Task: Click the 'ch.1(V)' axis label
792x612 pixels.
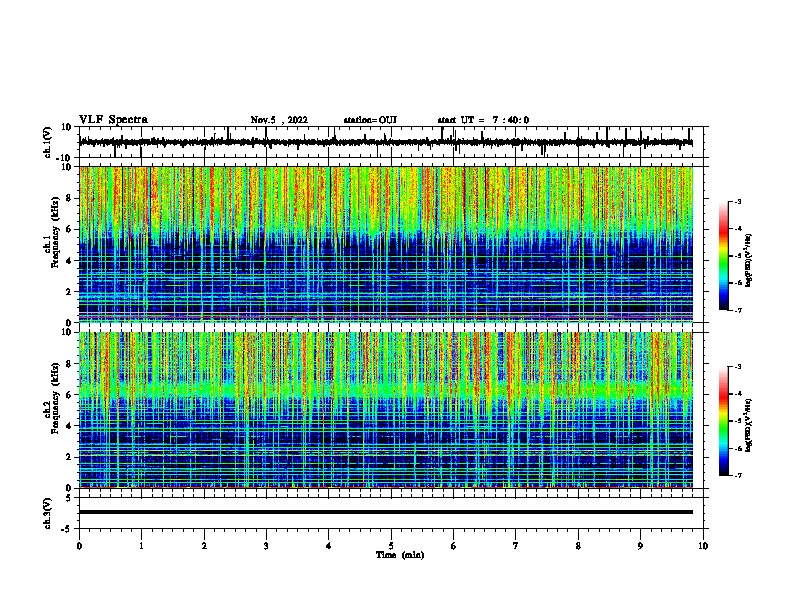Action: tap(48, 142)
